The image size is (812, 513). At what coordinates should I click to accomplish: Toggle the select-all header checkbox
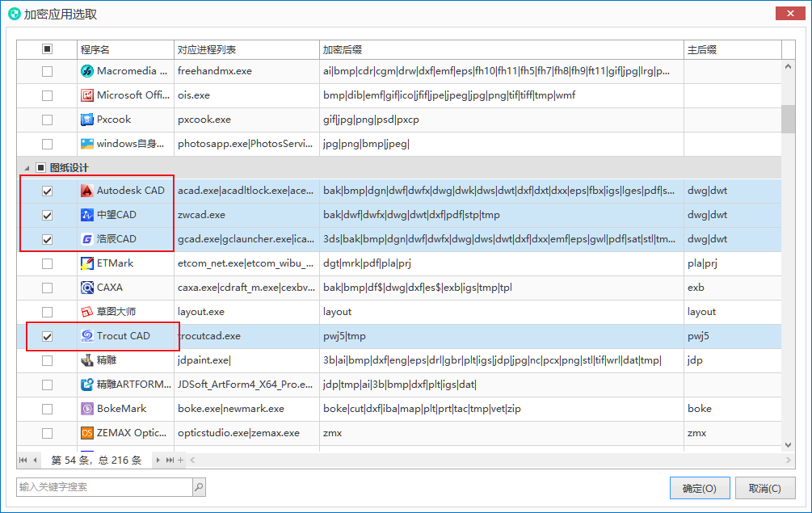47,49
